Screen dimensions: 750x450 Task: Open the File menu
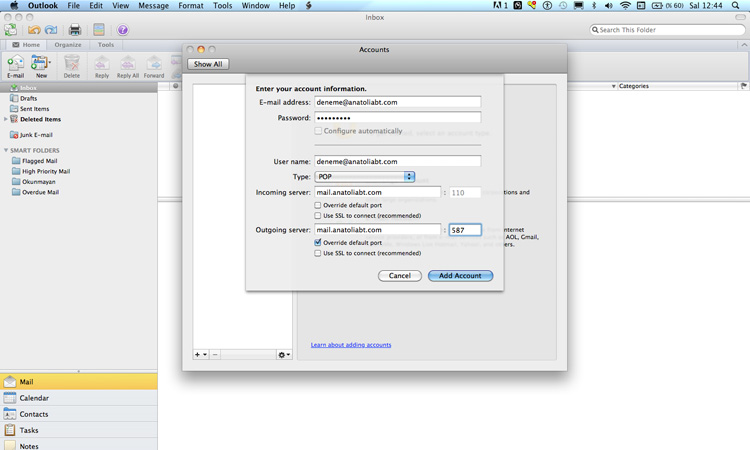[x=74, y=6]
